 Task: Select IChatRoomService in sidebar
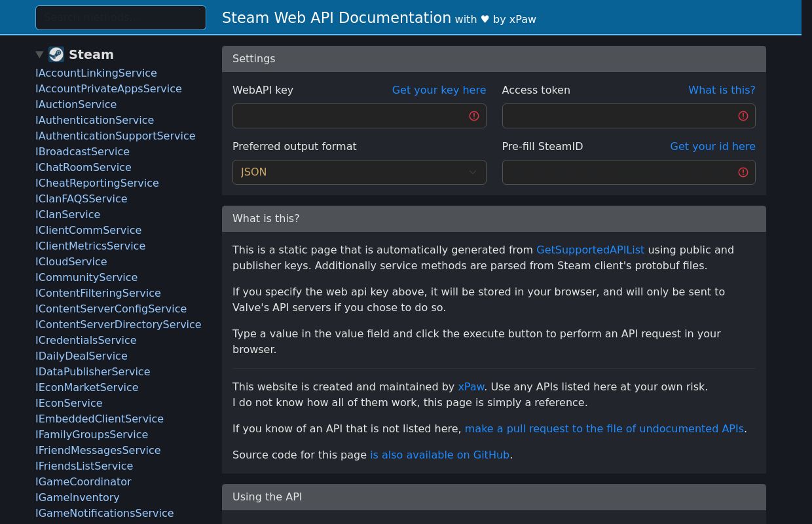83,167
